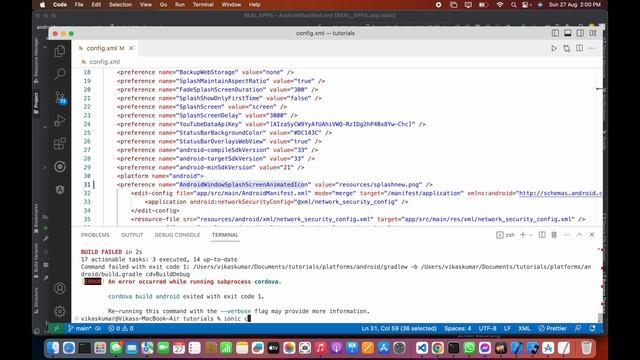Open the Run and Debug view
This screenshot has width=640, height=360.
(x=60, y=120)
